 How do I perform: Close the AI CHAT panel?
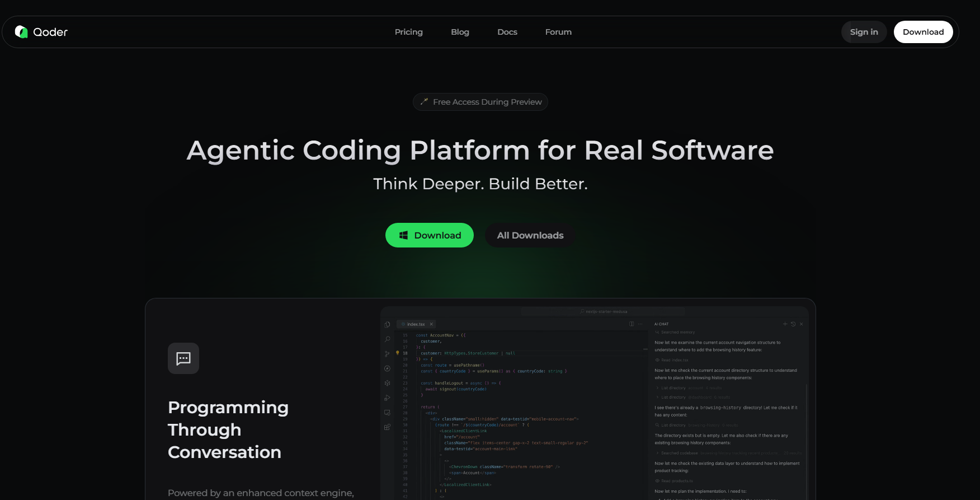point(801,324)
